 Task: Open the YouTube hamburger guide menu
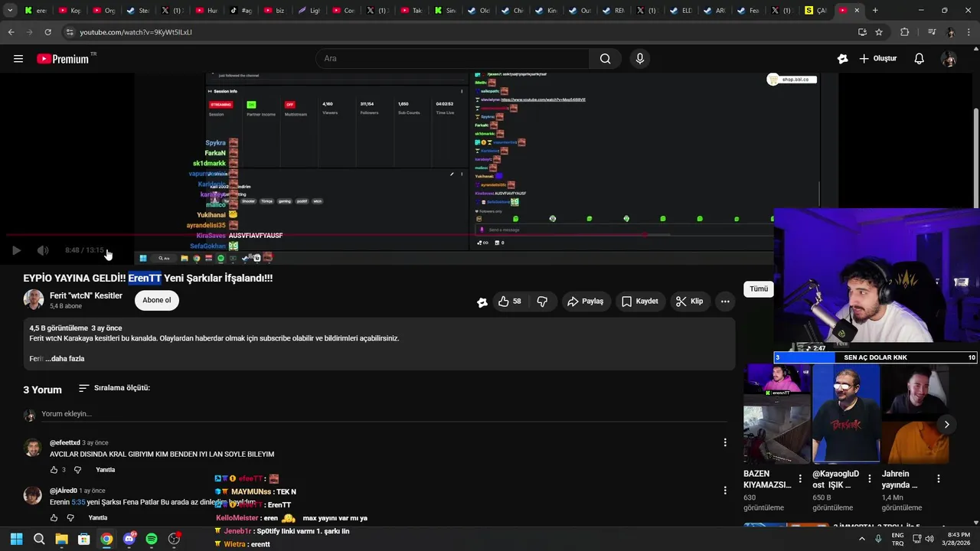click(x=18, y=59)
